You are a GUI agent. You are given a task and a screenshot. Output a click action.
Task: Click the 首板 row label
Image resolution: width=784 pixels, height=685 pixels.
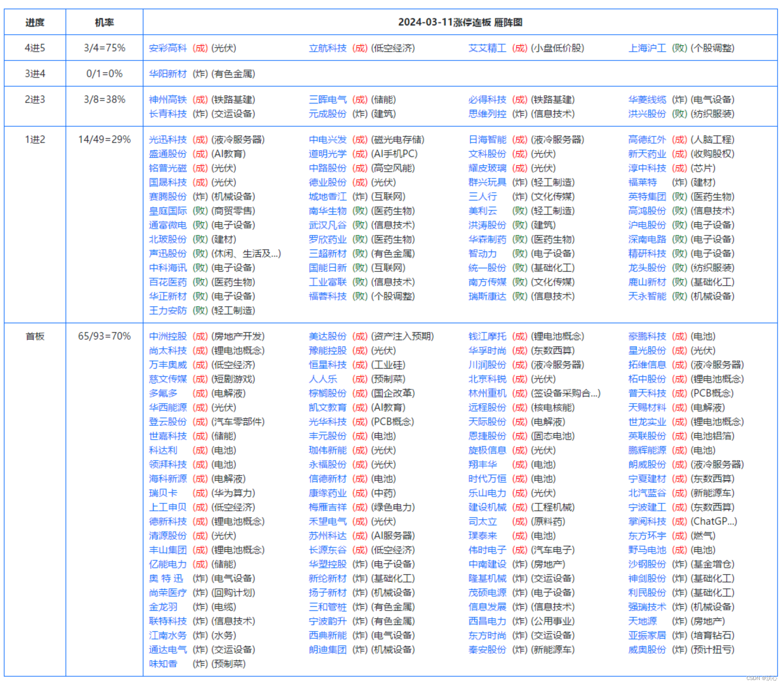35,336
